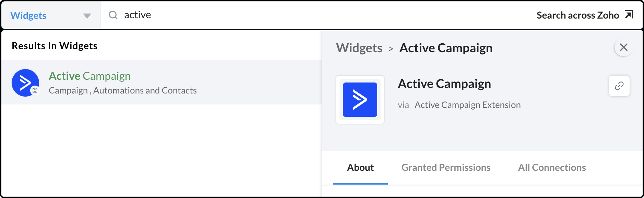Click the square Active Campaign logo thumbnail
This screenshot has width=644, height=198.
[x=360, y=100]
